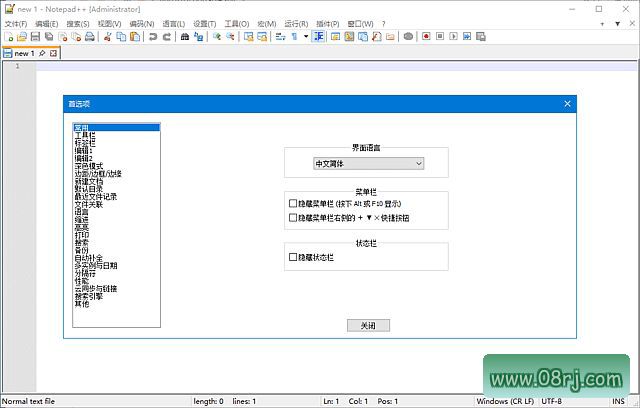
Task: Select 深色模式 in the preferences list
Action: point(91,166)
